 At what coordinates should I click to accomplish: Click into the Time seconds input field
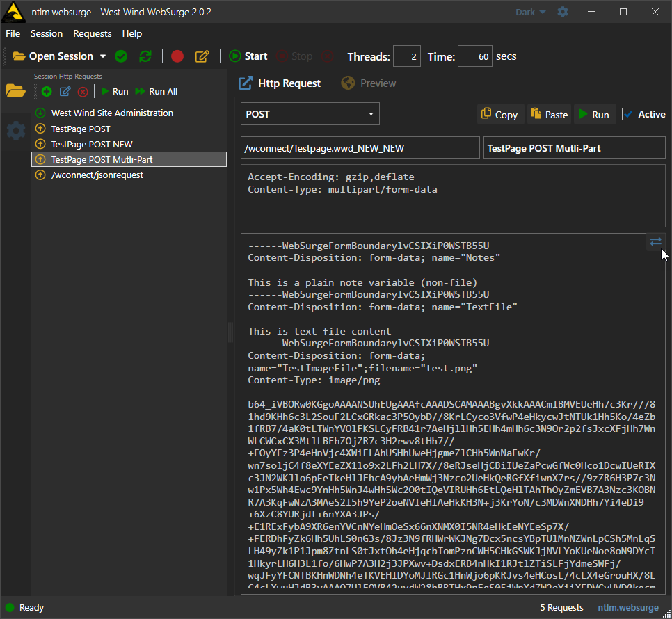(475, 56)
